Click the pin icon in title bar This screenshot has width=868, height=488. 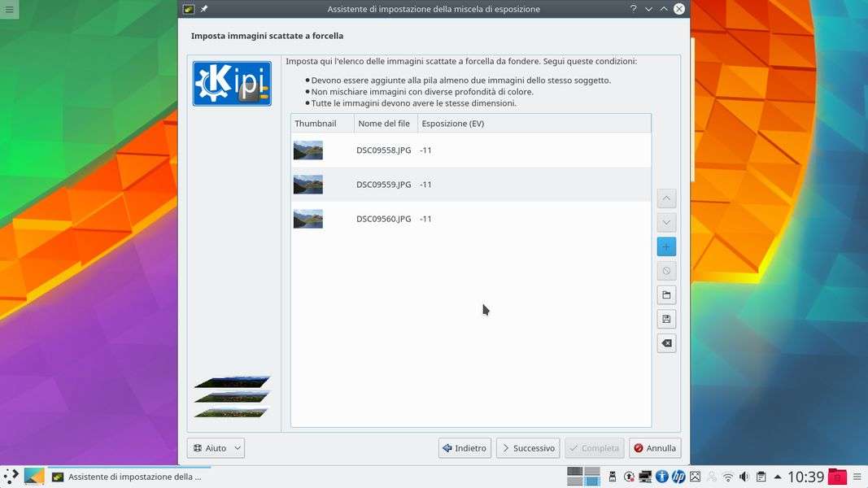pos(203,9)
